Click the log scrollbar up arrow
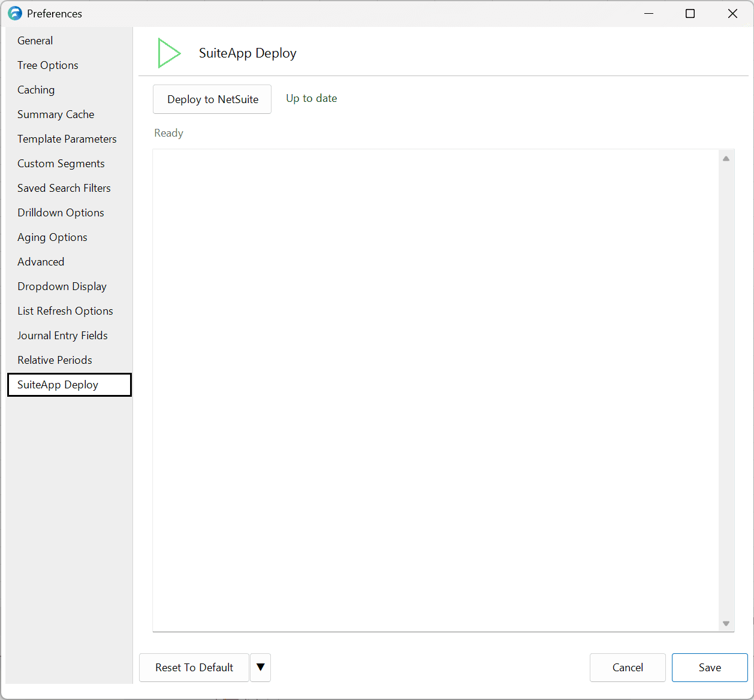 [x=726, y=159]
